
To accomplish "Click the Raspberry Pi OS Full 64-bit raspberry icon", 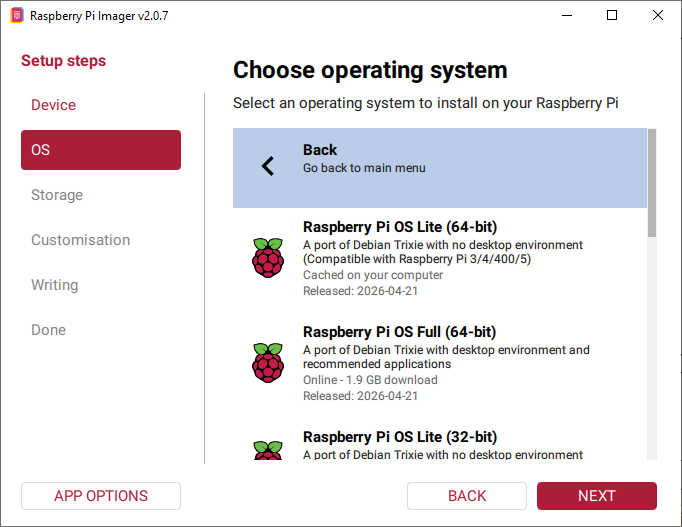I will (x=268, y=363).
